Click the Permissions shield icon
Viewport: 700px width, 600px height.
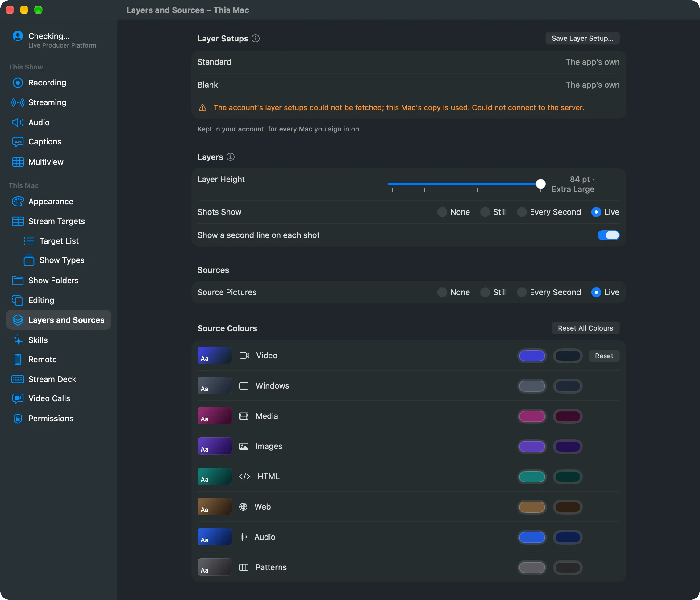(18, 419)
